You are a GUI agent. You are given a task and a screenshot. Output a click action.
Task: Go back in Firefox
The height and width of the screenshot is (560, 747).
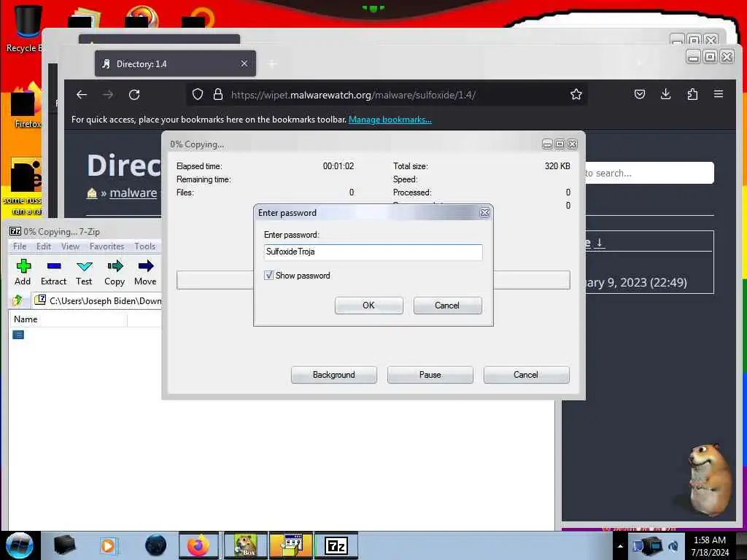(82, 95)
